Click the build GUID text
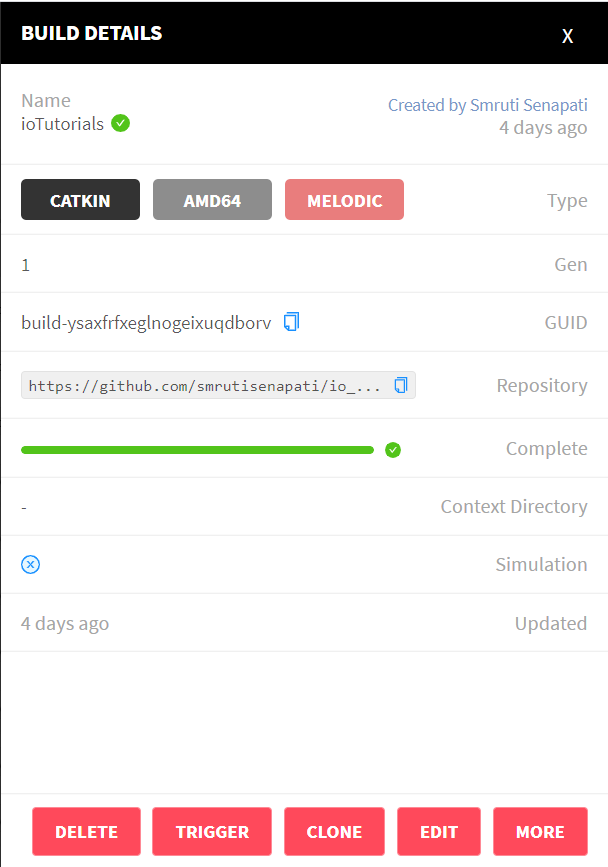608x867 pixels. coord(146,322)
